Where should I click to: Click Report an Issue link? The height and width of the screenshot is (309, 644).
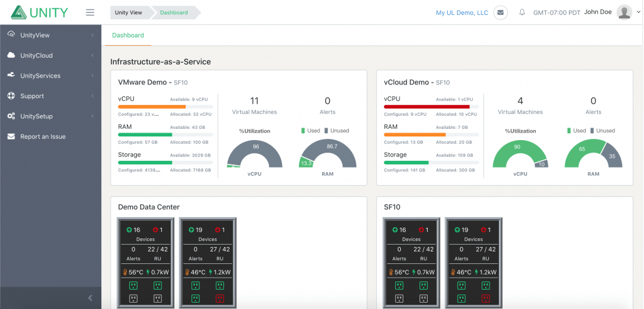pos(43,136)
